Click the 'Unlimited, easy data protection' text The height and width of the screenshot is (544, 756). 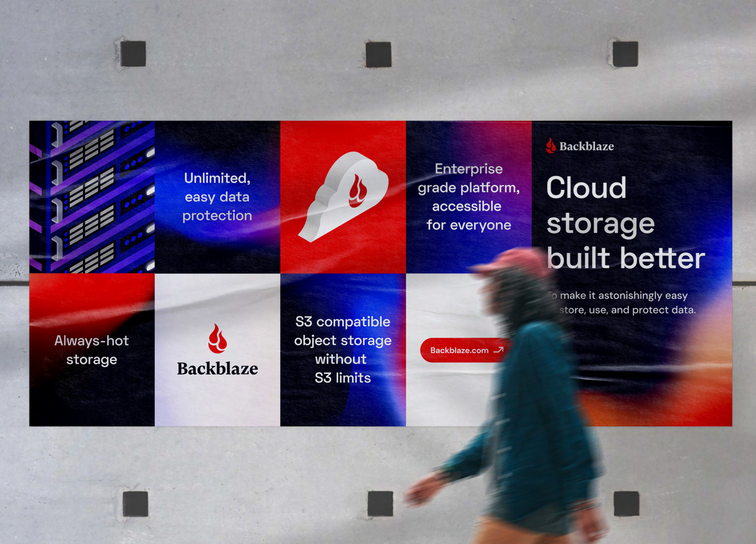[x=217, y=197]
